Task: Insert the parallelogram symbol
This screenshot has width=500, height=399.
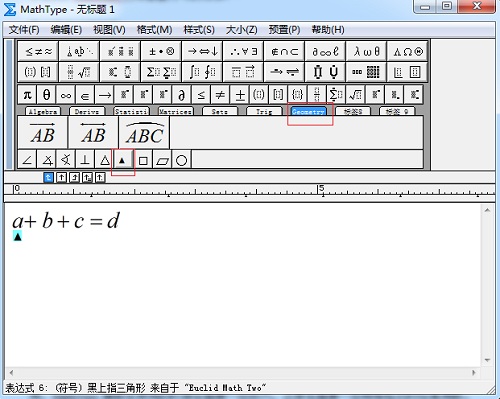Action: coord(163,160)
